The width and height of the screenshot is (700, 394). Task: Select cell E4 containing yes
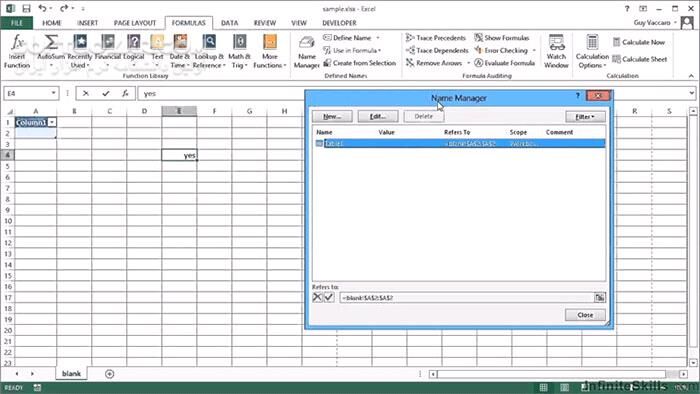pos(179,155)
